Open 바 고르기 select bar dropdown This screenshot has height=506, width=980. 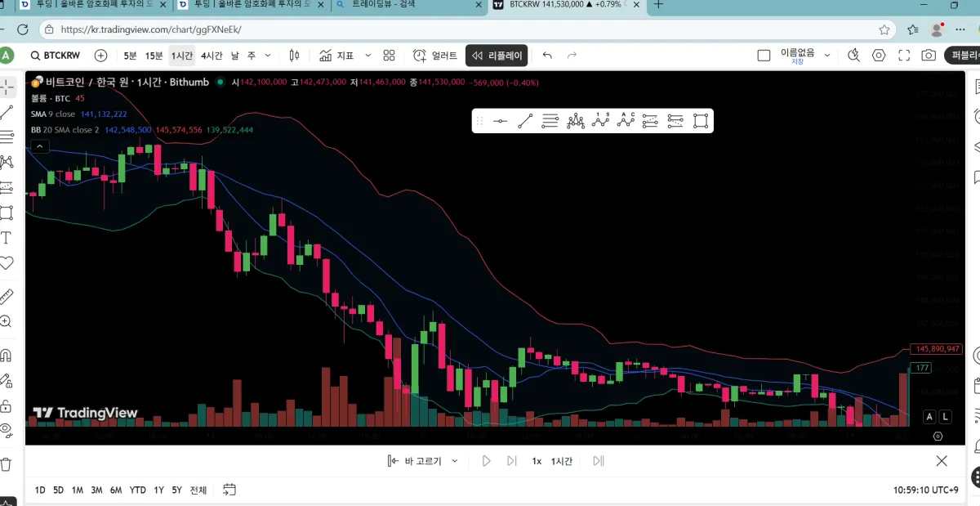point(423,461)
